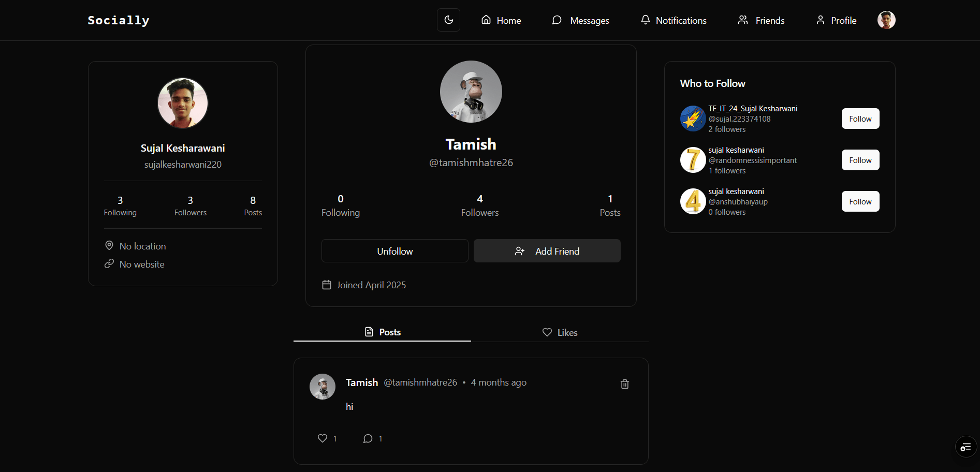This screenshot has height=472, width=980.
Task: Open Messages from the top navigation
Action: (x=580, y=20)
